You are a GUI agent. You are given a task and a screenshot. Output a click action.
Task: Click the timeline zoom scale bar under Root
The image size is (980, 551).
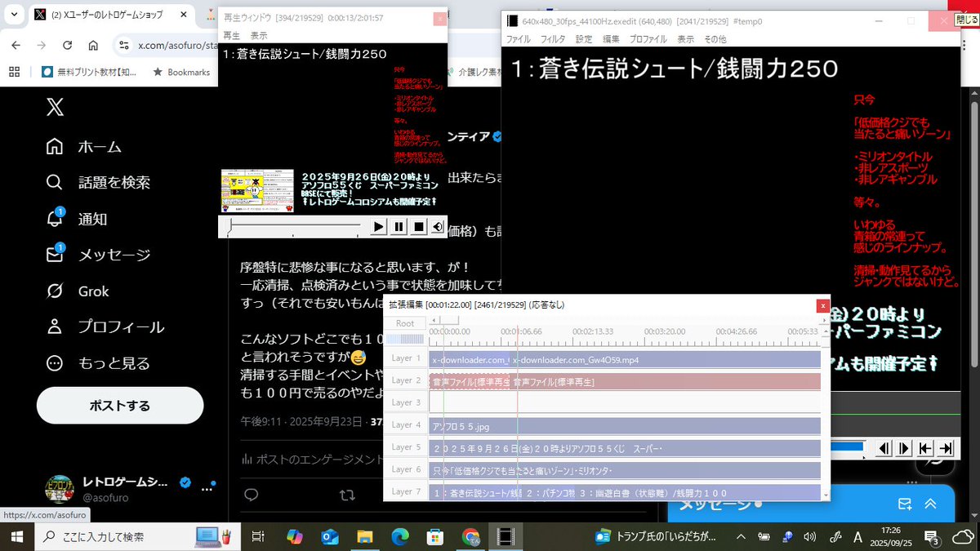[x=405, y=339]
